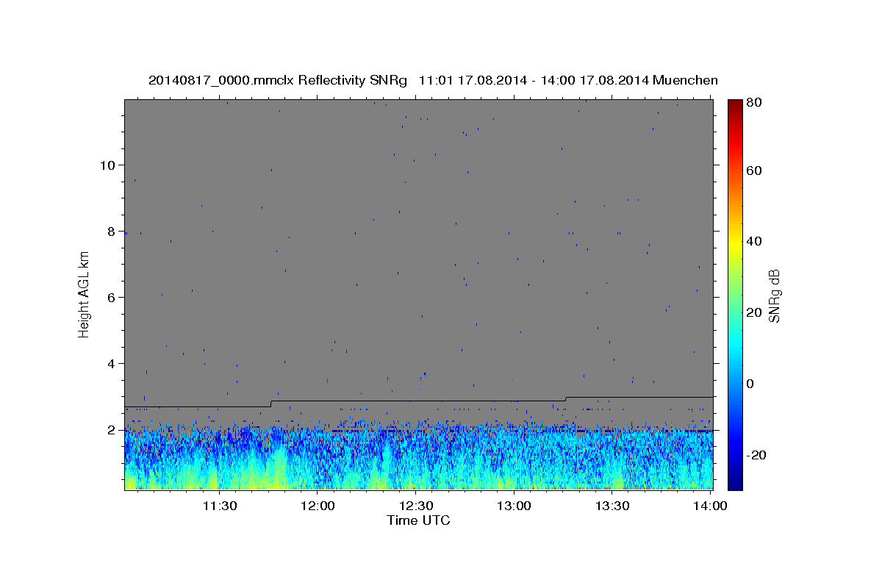Click the height tick label 10
Viewport: 882px width, 588px height.
pos(108,165)
